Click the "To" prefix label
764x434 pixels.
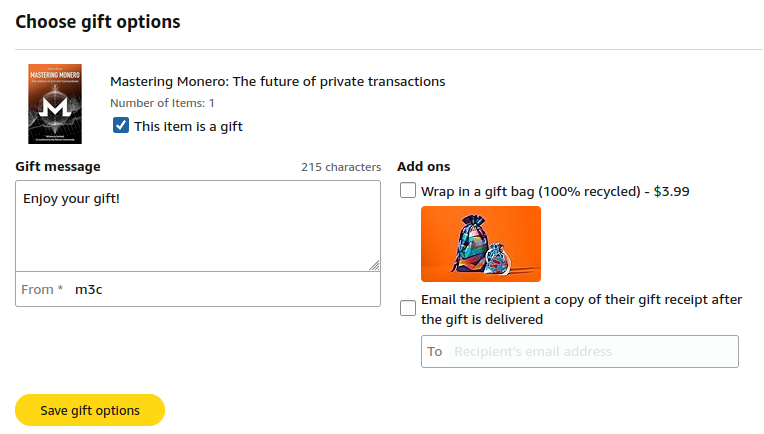click(x=434, y=352)
